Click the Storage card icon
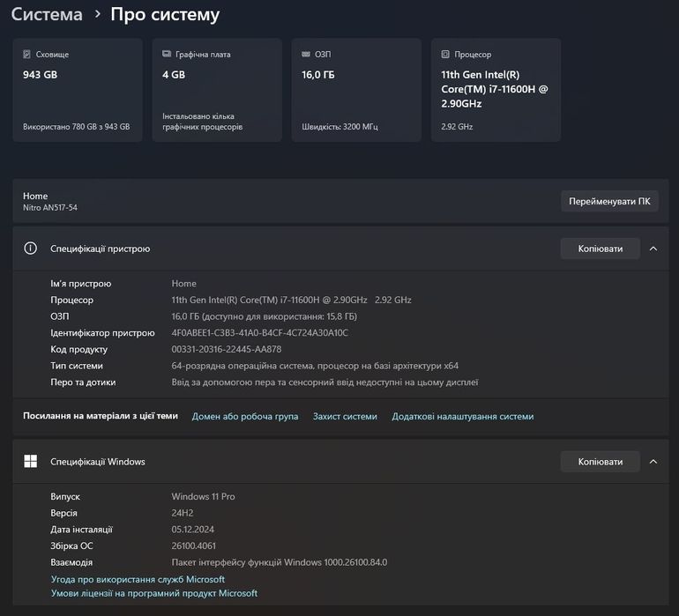The height and width of the screenshot is (616, 679). coord(27,55)
